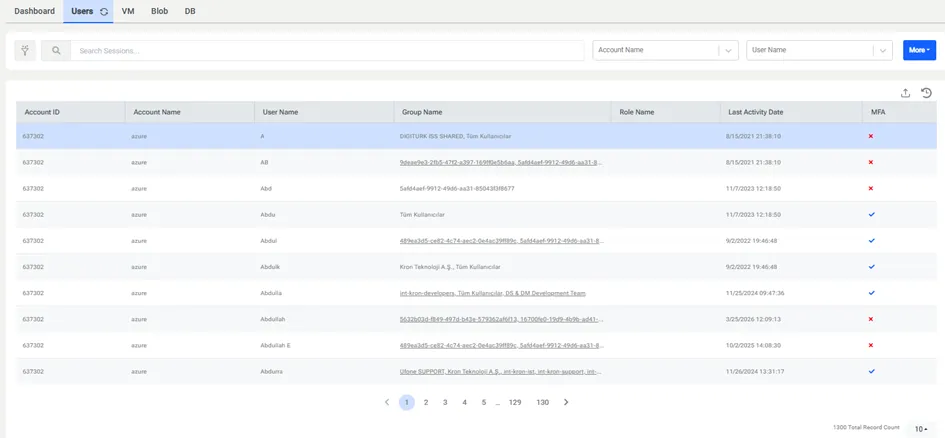Click the Search Sessions input field
Image resolution: width=945 pixels, height=438 pixels.
(327, 51)
